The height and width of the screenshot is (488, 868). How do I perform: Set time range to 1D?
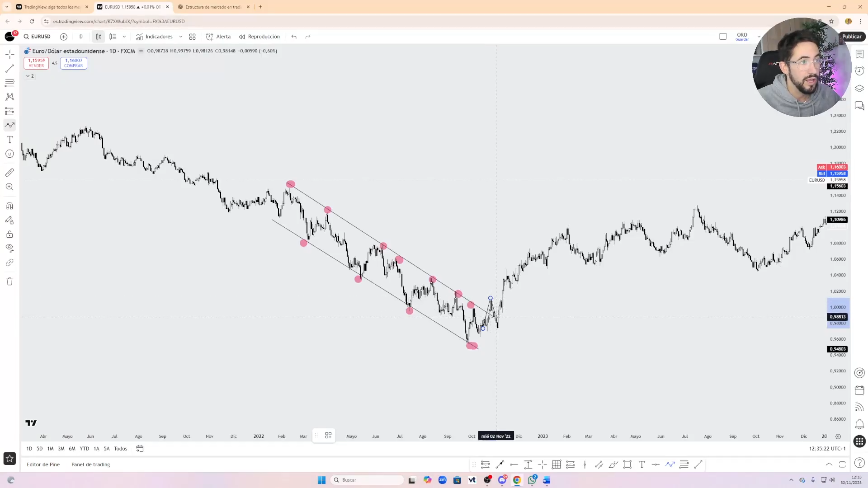tap(29, 449)
